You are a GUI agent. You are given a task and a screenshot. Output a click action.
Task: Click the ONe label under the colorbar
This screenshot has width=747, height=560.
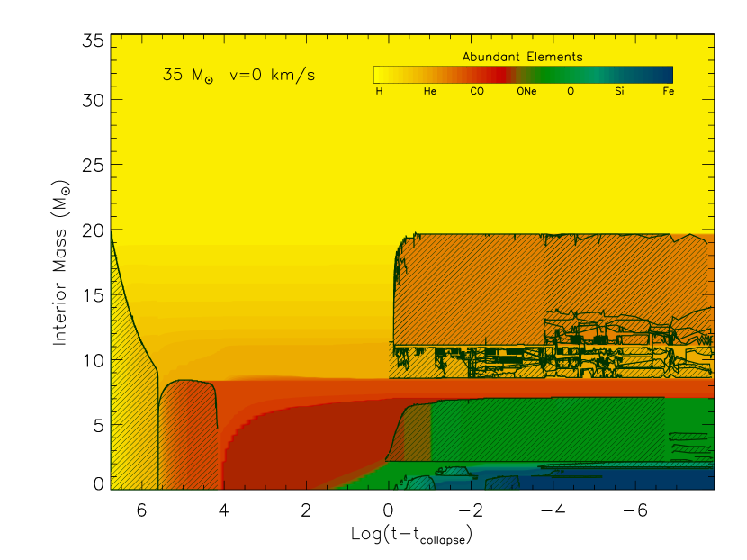coord(526,92)
